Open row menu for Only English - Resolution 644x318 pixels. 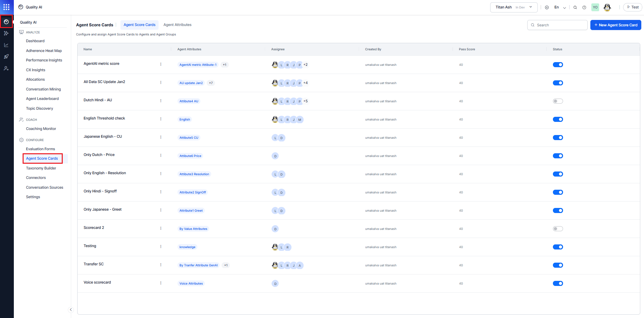tap(161, 174)
